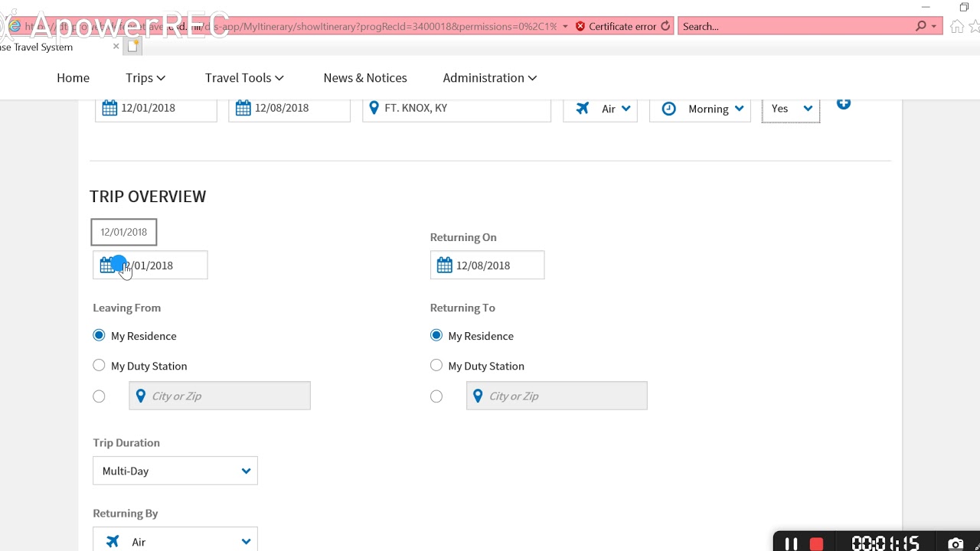Click the top row 12/08/2018 calendar icon
The width and height of the screenshot is (980, 551).
point(243,108)
